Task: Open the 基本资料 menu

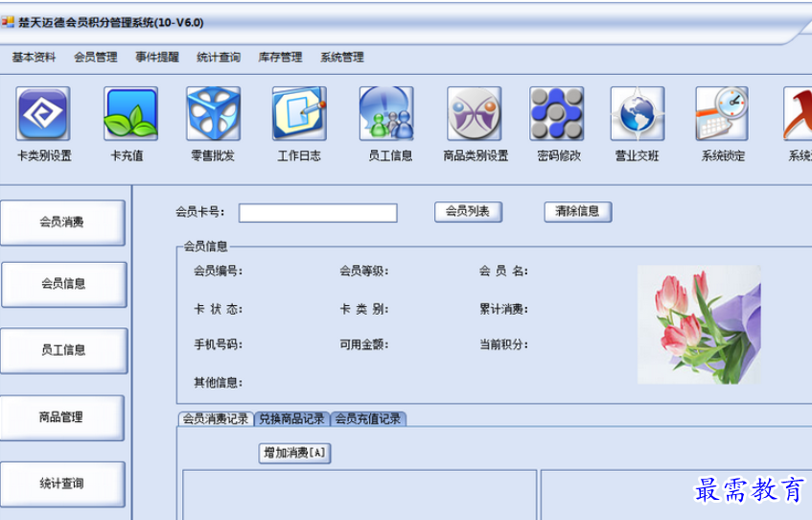Action: point(34,57)
